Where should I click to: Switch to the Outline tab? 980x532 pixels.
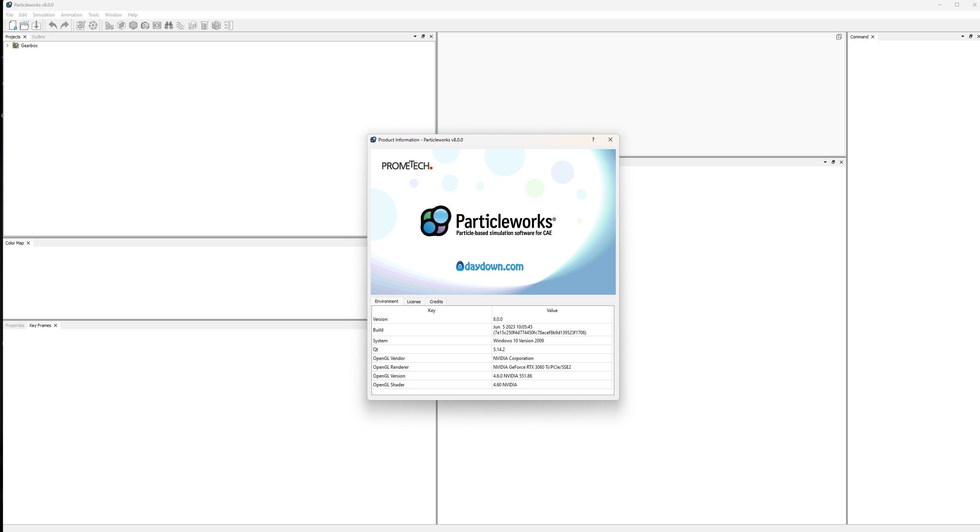tap(38, 37)
